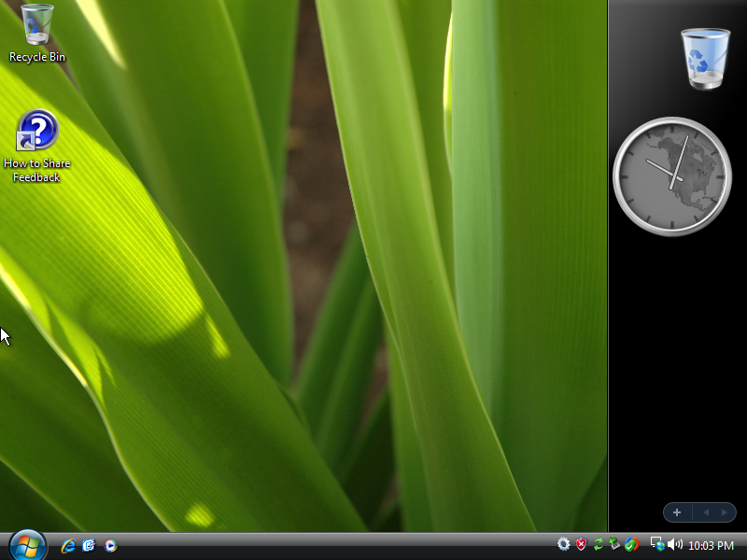
Task: Click the green checkmark update tray icon
Action: (x=632, y=544)
